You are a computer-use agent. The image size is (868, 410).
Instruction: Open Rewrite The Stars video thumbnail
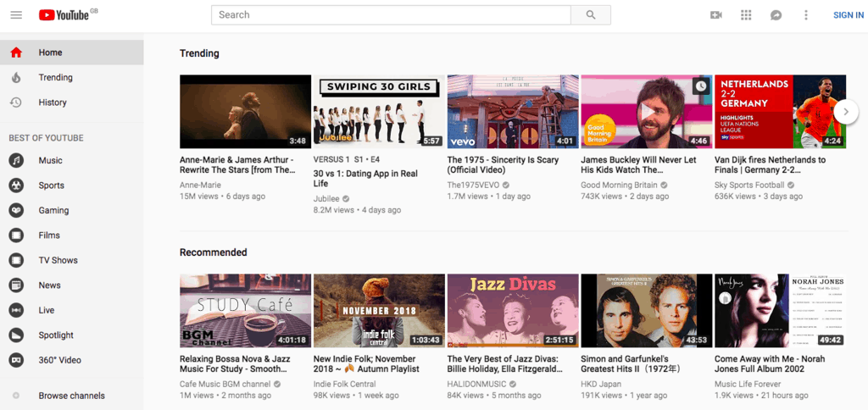coord(245,111)
